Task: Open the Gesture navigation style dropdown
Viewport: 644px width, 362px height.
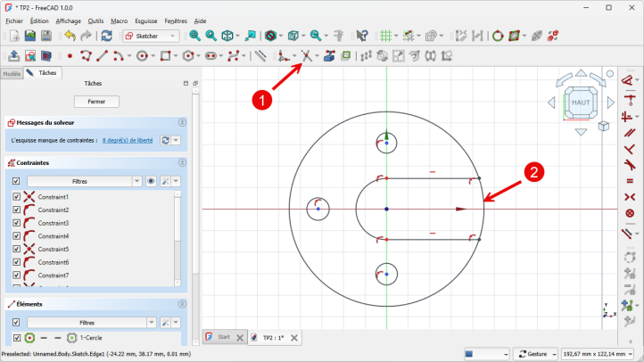Action: (535, 354)
